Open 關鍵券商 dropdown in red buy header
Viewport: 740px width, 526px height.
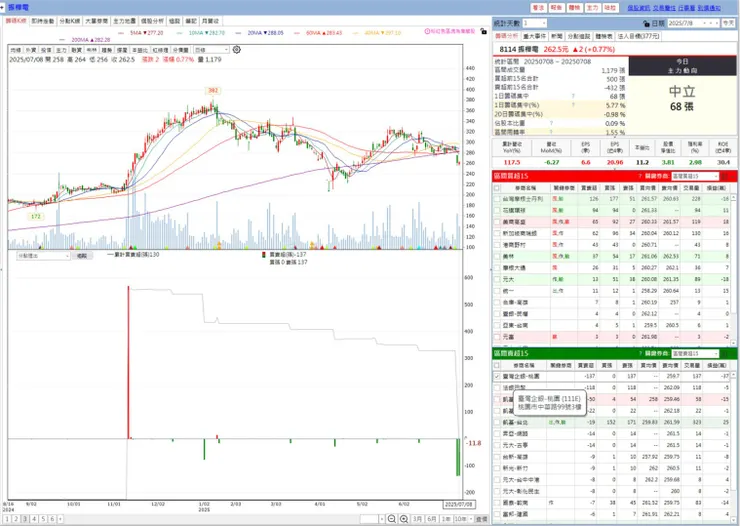tap(695, 176)
